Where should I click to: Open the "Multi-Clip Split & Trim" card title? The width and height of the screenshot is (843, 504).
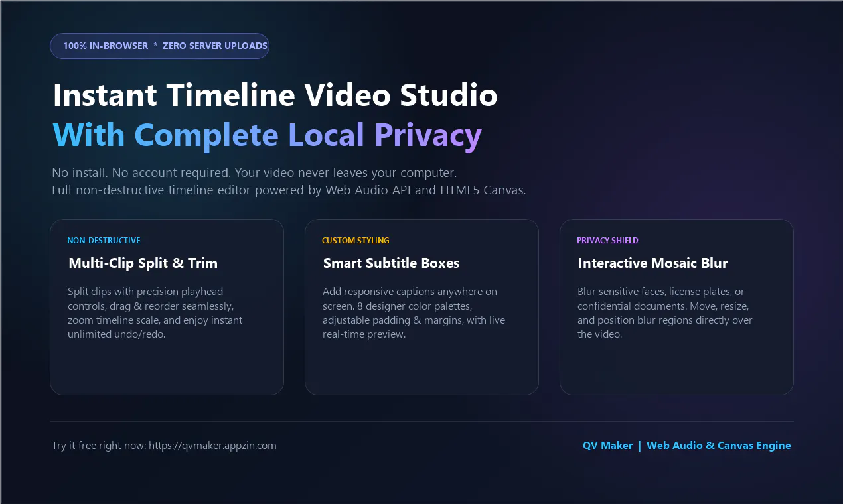143,263
